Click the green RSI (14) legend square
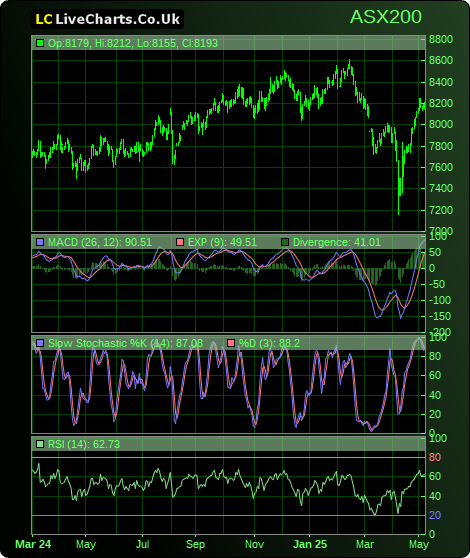The width and height of the screenshot is (470, 558). pos(40,444)
